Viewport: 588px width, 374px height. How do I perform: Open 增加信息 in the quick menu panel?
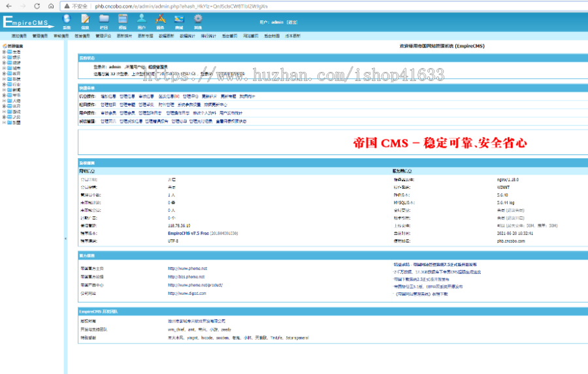coord(108,96)
